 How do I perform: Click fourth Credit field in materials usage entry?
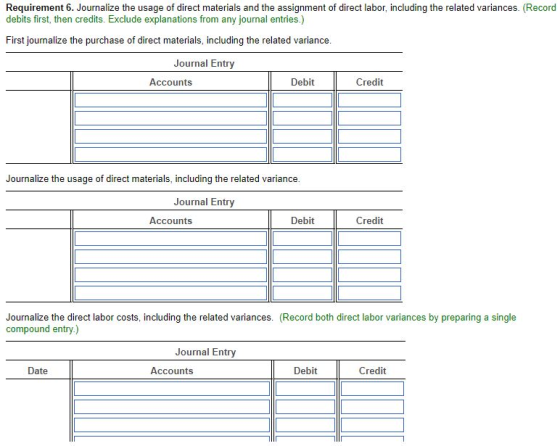[369, 293]
